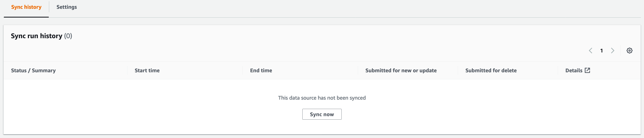
Task: Select page number 1 in pagination
Action: click(602, 51)
